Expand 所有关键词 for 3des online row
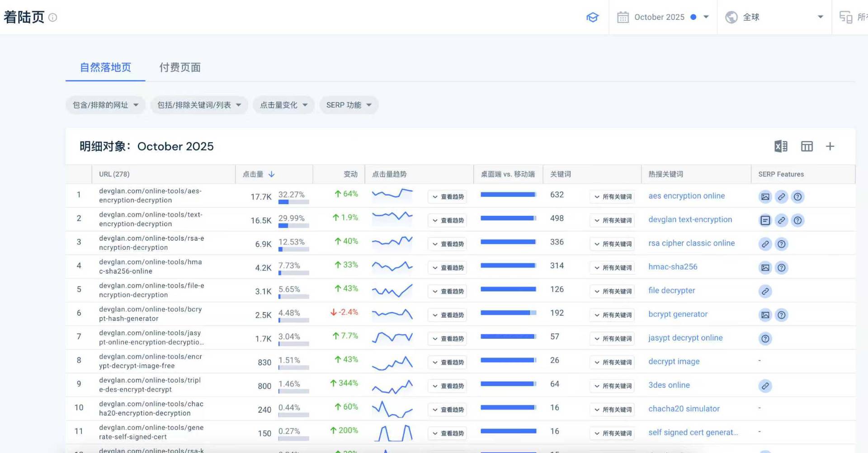 [x=613, y=386]
